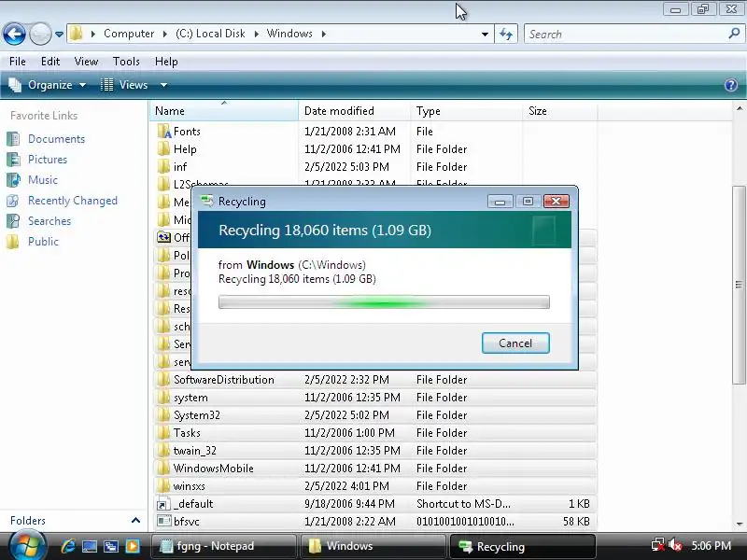Open the recent pages dropdown arrow
Image resolution: width=747 pixels, height=560 pixels.
(59, 35)
